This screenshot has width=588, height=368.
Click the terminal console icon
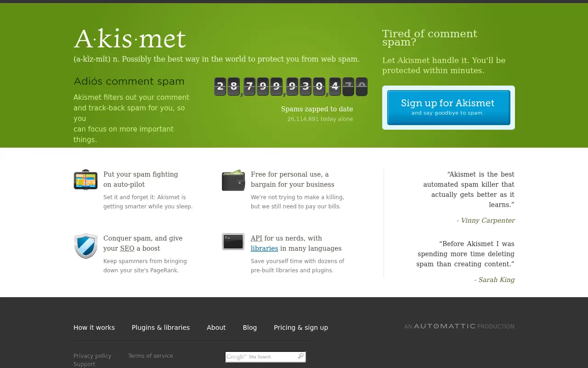coord(233,242)
